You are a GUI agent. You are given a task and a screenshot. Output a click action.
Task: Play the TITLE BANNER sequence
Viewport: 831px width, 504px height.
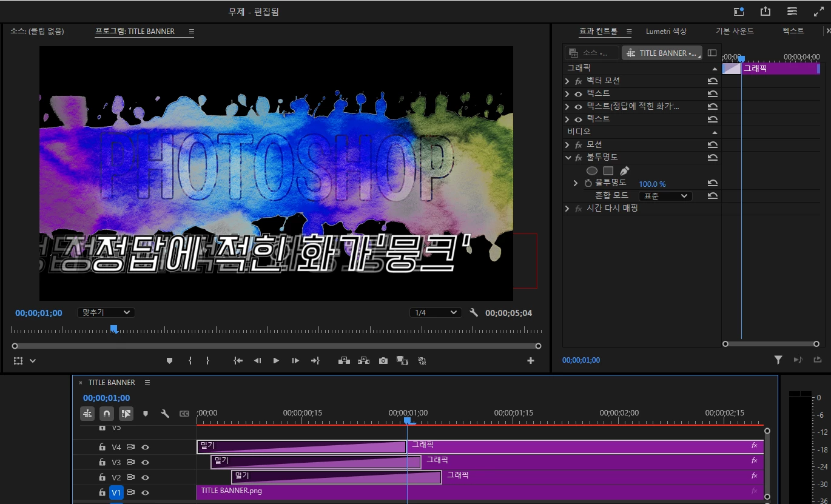click(x=276, y=360)
